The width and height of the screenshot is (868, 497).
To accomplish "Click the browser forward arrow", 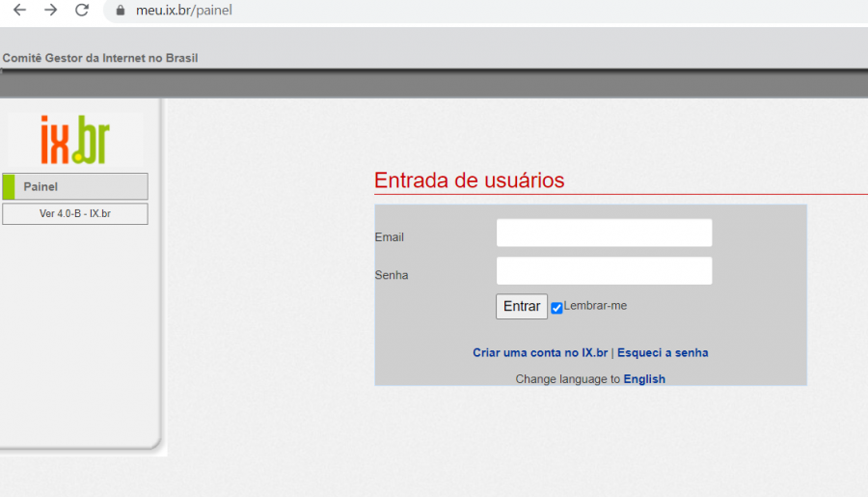I will pyautogui.click(x=50, y=10).
